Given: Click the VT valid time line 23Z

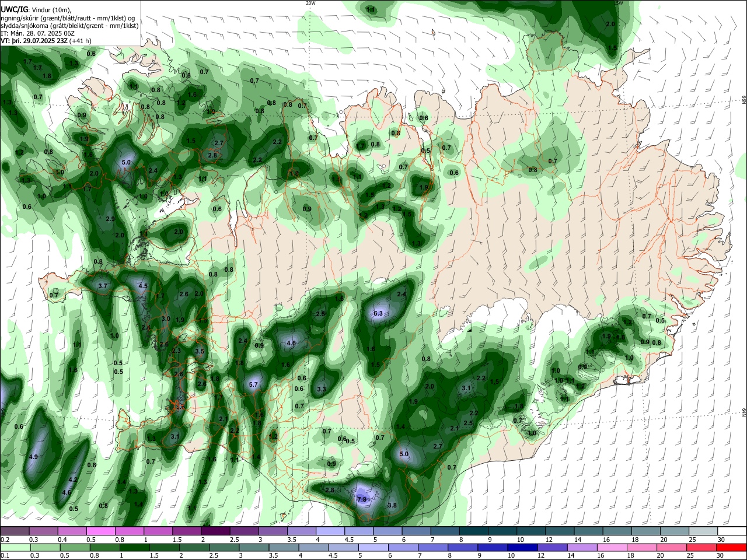Looking at the screenshot, I should coord(46,41).
